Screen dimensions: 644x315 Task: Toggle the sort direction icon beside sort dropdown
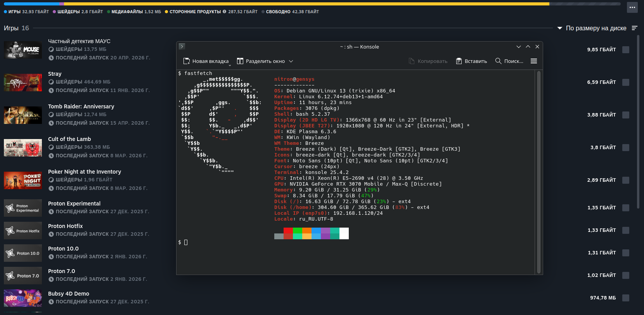[x=635, y=28]
